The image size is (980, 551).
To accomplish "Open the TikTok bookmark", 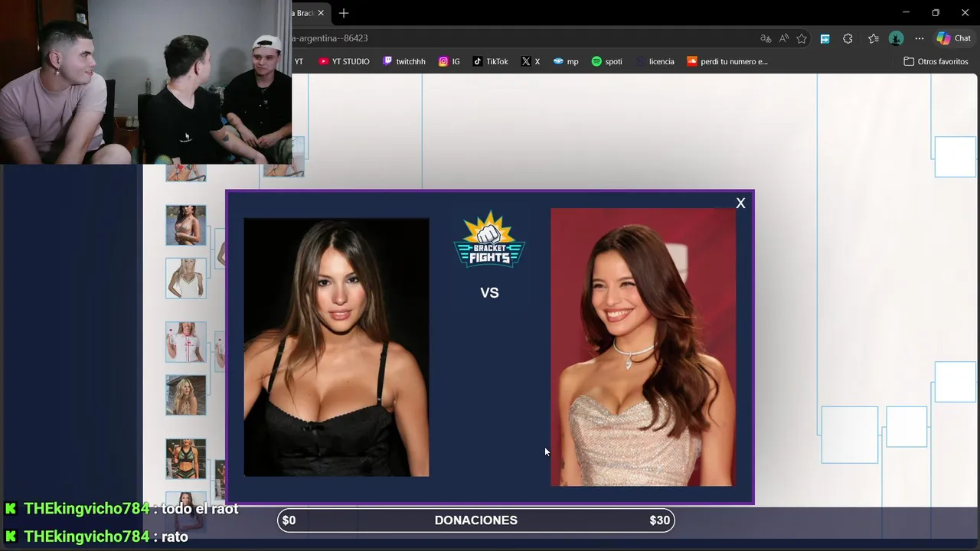I will point(490,61).
